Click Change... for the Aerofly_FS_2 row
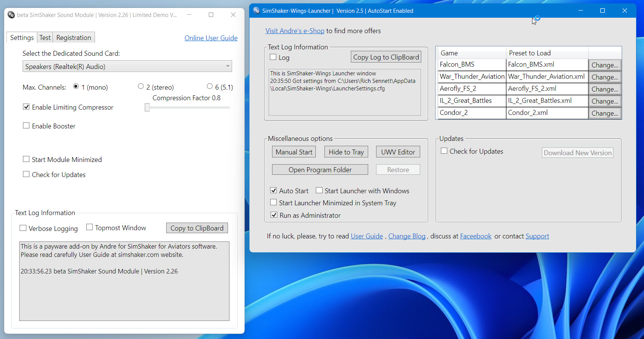Viewport: 644px width, 339px height. point(605,89)
